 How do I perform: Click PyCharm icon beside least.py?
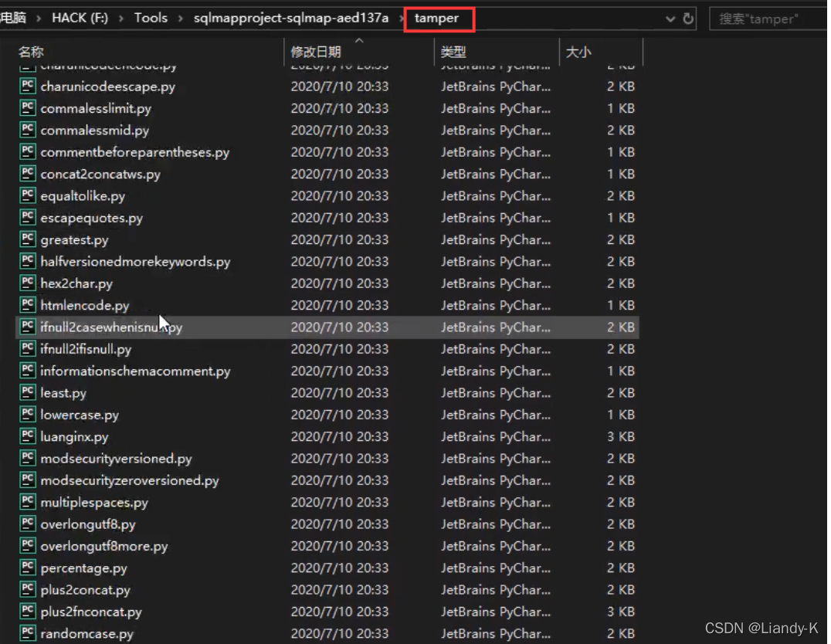point(27,392)
